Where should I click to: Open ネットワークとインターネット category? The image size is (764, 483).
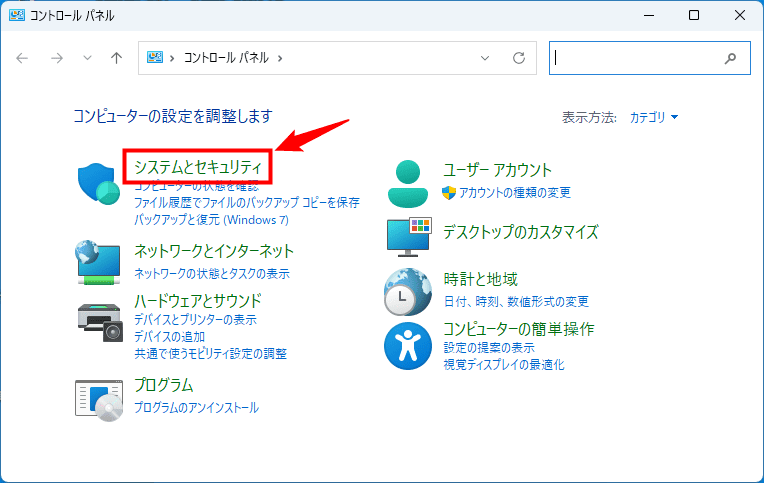pos(214,251)
